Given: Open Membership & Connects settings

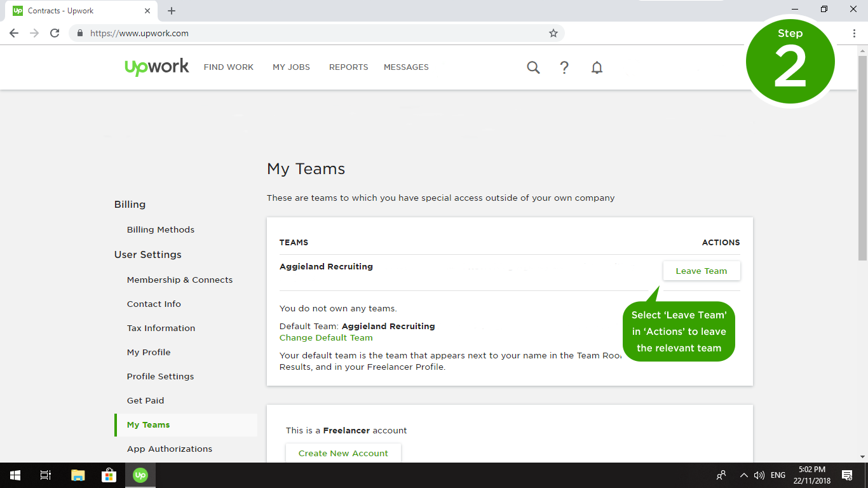Looking at the screenshot, I should [x=180, y=280].
